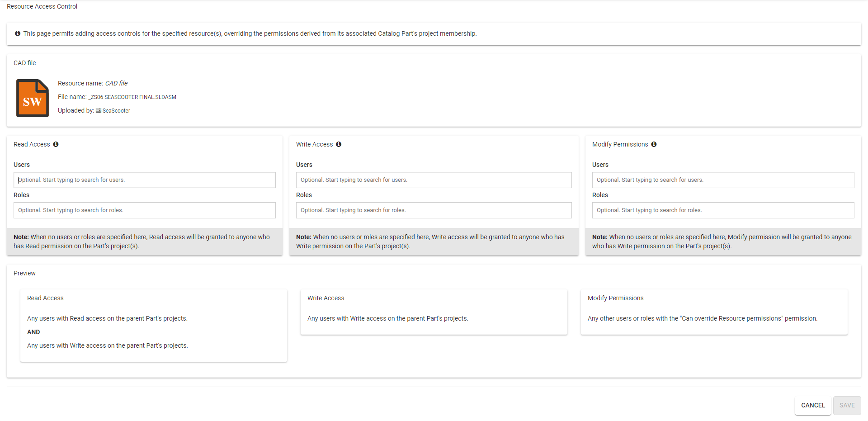Click the orange SW CAD file icon
Image resolution: width=868 pixels, height=421 pixels.
(33, 98)
